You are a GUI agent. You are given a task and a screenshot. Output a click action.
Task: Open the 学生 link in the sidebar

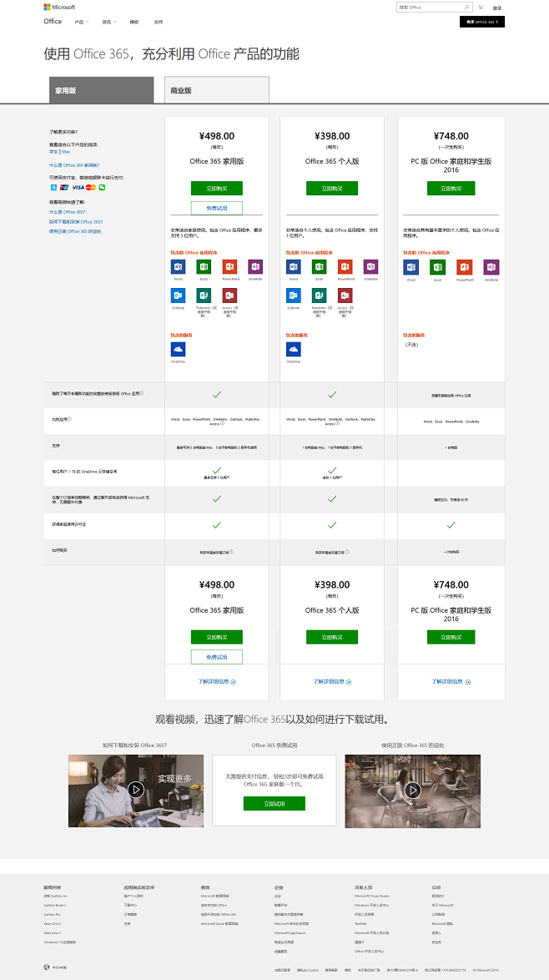[53, 152]
